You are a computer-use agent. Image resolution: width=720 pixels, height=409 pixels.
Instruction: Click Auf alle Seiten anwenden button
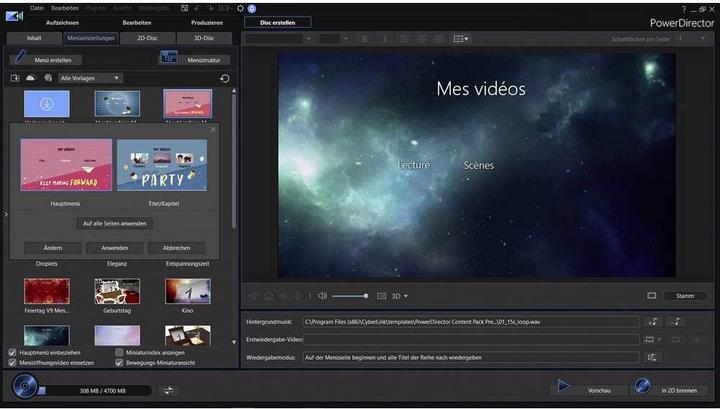(115, 224)
